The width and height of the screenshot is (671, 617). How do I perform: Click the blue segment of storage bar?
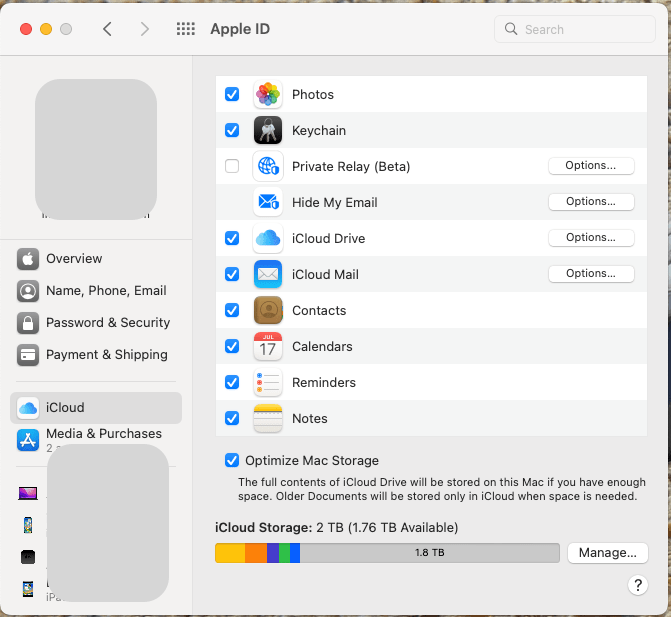[x=295, y=553]
